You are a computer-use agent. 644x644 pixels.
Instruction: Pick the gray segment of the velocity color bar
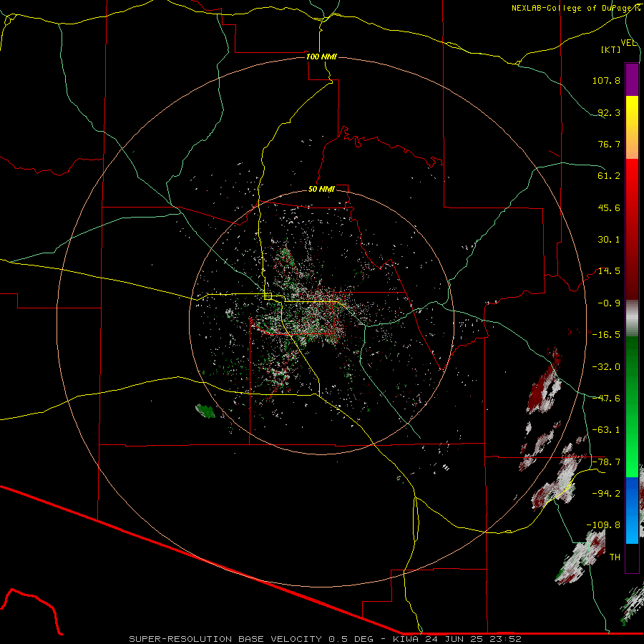[x=632, y=318]
